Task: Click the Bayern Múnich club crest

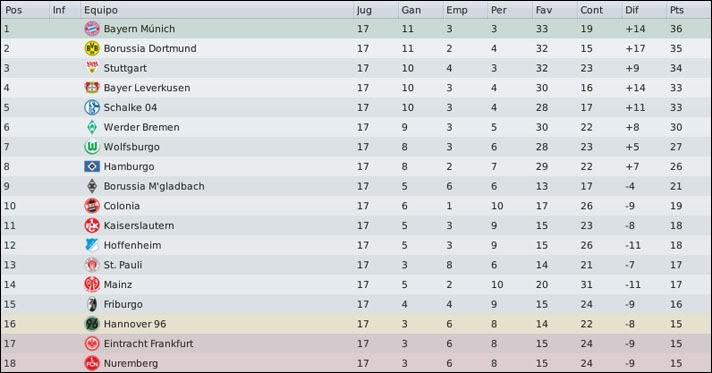Action: (x=92, y=29)
